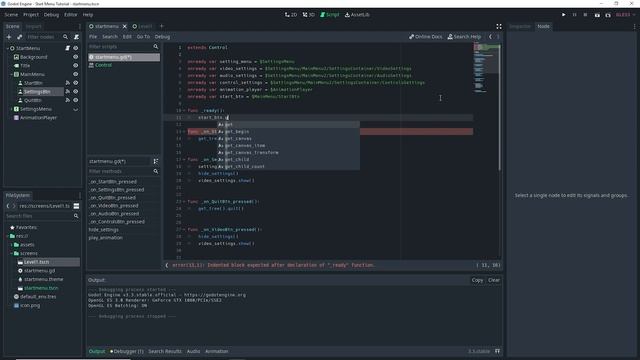This screenshot has height=360, width=640.
Task: Open the Debugger bottom panel
Action: [x=127, y=351]
